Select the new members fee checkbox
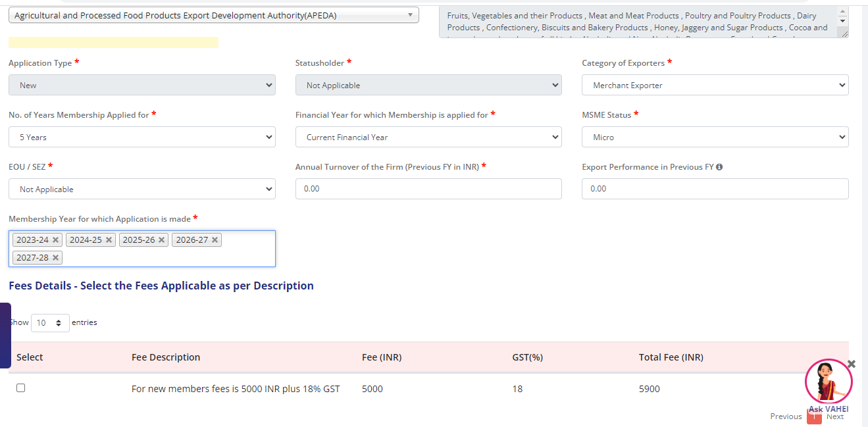 (20, 388)
